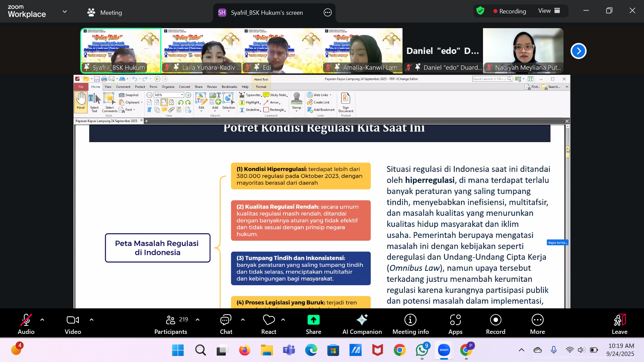Open WhatsApp from the taskbar
644x362 pixels.
pos(422,350)
